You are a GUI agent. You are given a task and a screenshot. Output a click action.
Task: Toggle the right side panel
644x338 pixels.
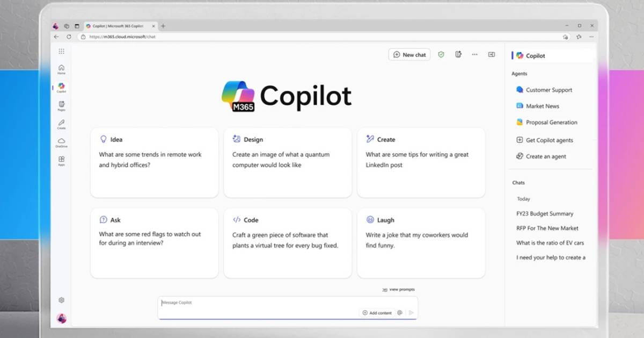pos(492,54)
